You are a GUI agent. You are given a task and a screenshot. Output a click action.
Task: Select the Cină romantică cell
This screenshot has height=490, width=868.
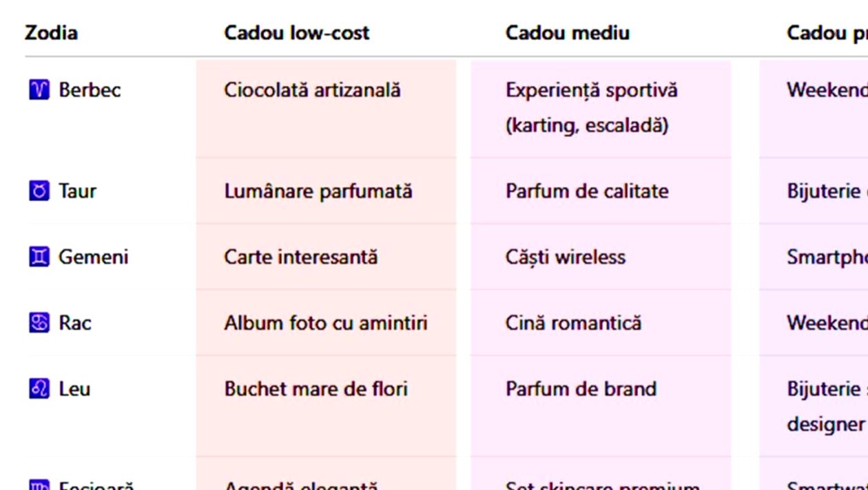coord(573,323)
